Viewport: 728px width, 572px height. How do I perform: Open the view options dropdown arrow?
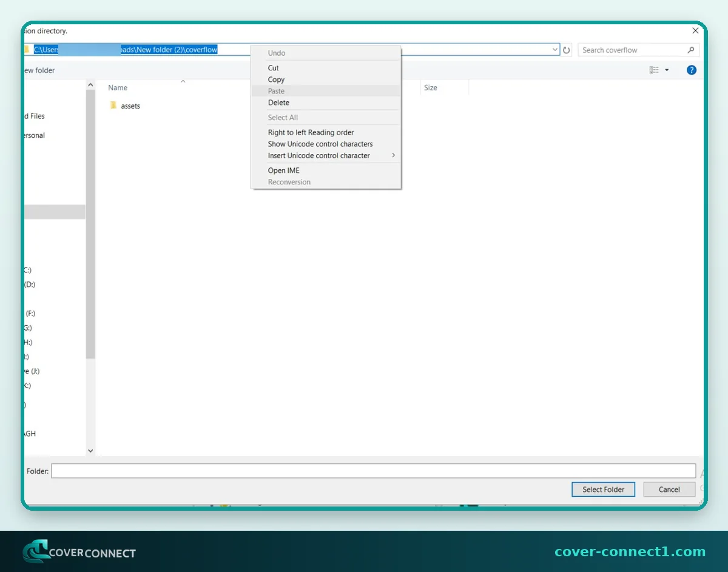point(667,70)
